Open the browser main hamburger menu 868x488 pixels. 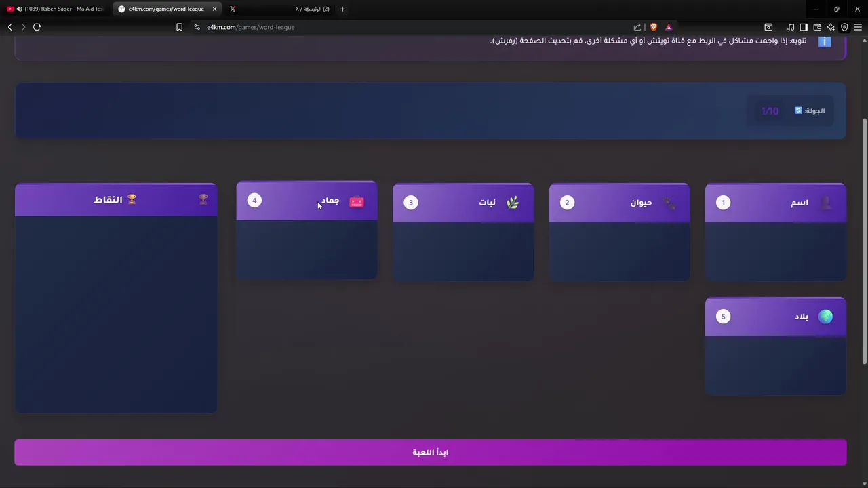tap(858, 27)
